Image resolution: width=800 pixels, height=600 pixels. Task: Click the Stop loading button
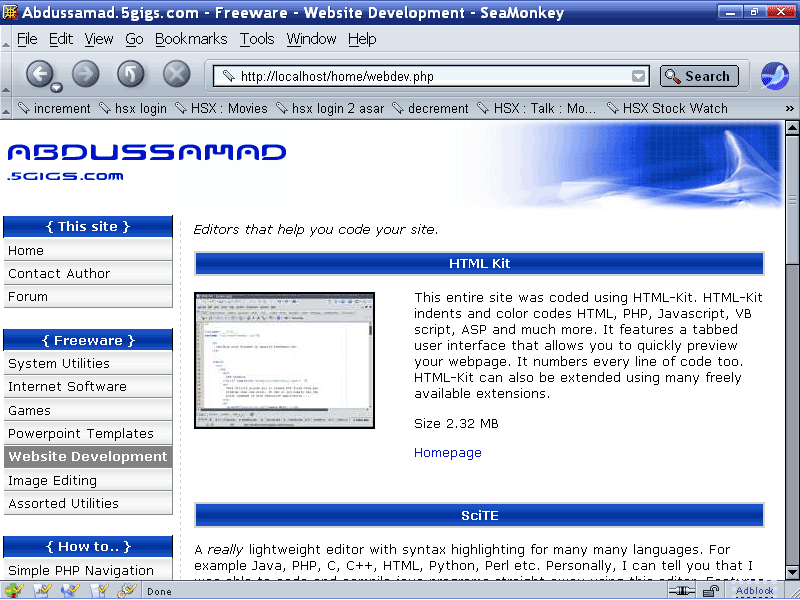(x=176, y=74)
